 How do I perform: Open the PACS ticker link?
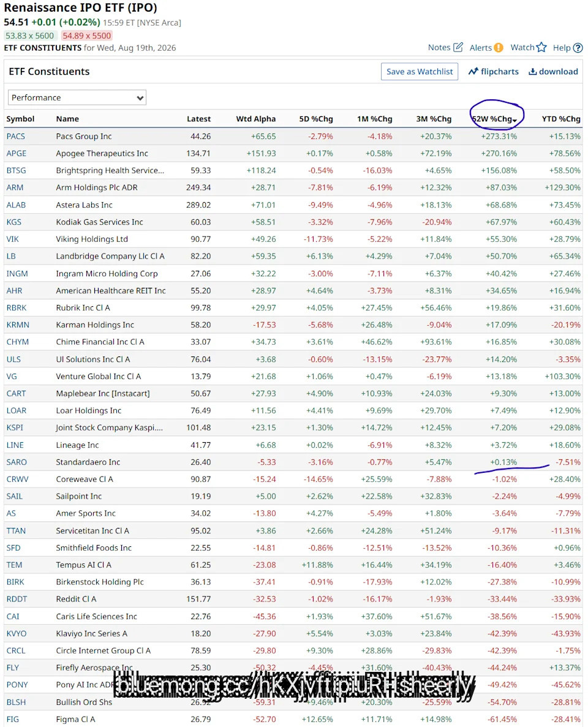point(16,137)
